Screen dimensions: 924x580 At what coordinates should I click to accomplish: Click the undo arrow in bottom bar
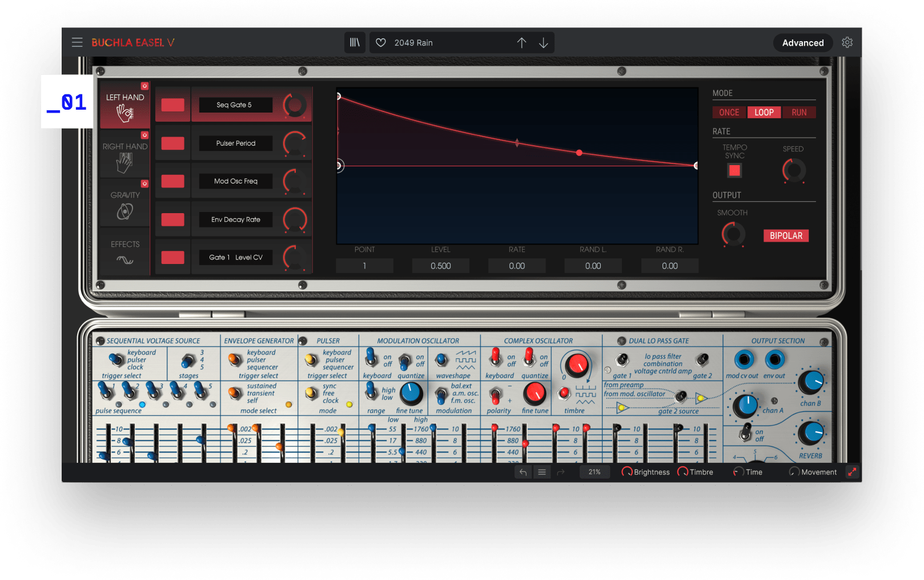click(523, 472)
